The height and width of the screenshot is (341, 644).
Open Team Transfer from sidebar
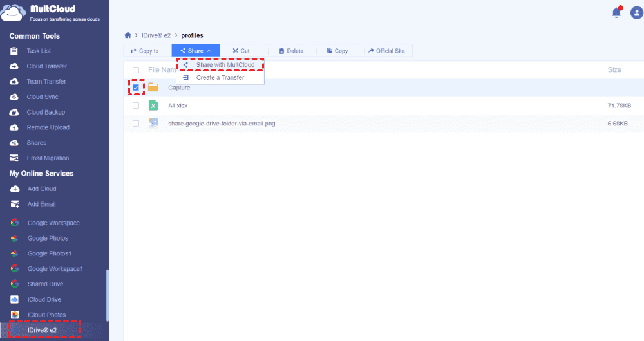click(46, 81)
